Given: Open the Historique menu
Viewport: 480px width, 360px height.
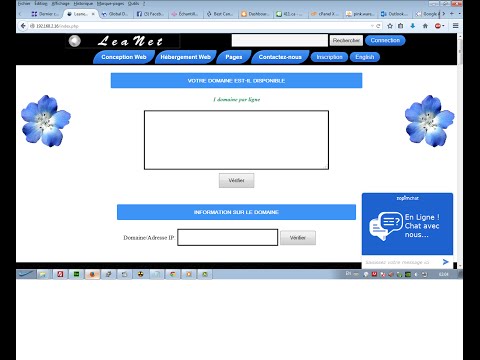Looking at the screenshot, I should tap(83, 3).
